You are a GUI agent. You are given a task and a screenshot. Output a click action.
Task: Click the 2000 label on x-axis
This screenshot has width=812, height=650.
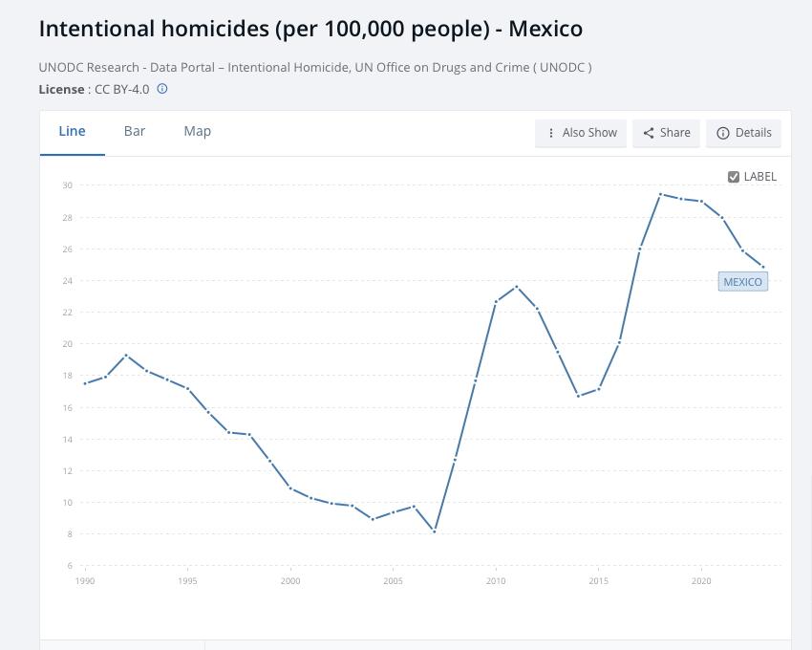click(x=290, y=581)
